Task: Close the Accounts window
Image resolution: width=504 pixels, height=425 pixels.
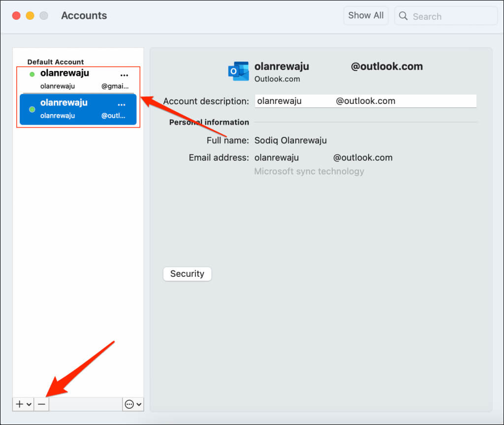Action: (16, 16)
